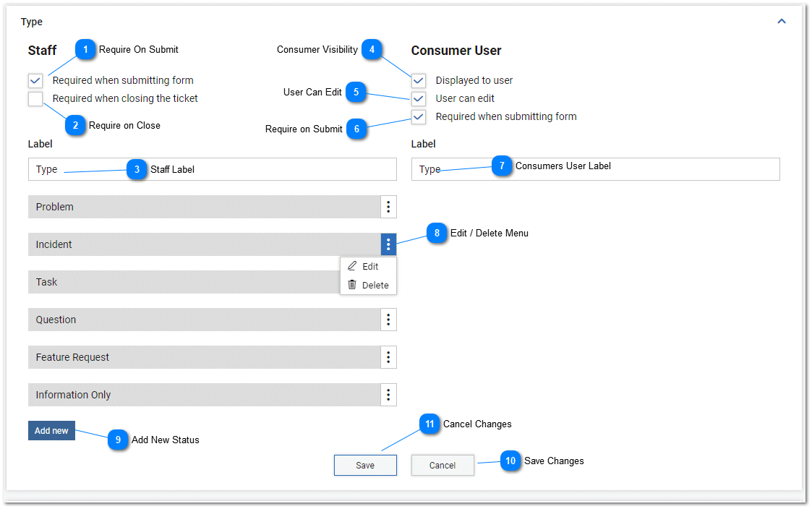
Task: Open the three-dot menu for Information Only
Action: coord(388,395)
